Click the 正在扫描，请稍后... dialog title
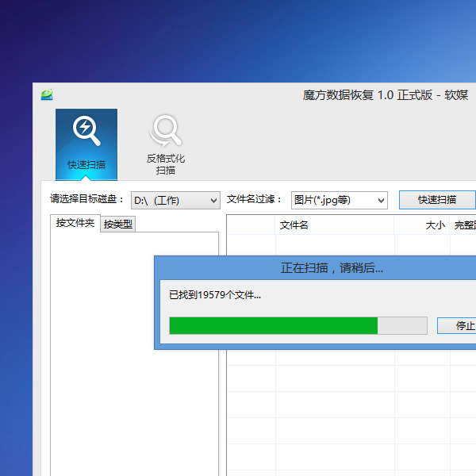This screenshot has width=476, height=476. (x=332, y=268)
